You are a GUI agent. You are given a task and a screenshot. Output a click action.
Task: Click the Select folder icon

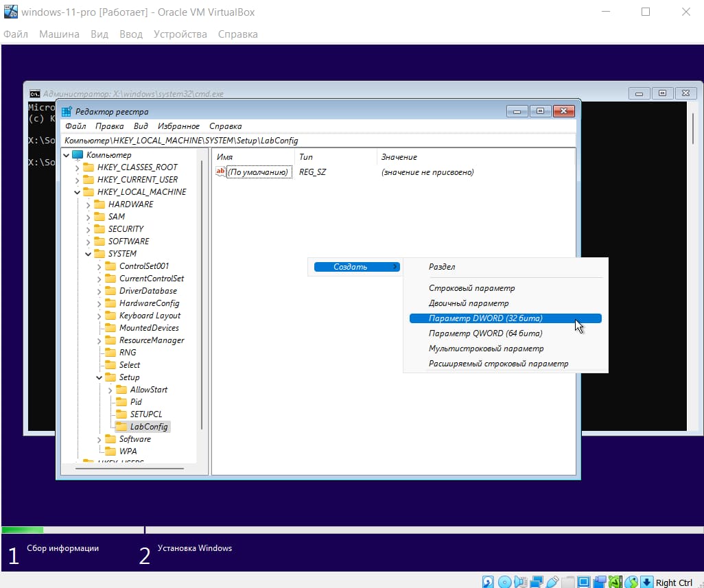tap(110, 364)
